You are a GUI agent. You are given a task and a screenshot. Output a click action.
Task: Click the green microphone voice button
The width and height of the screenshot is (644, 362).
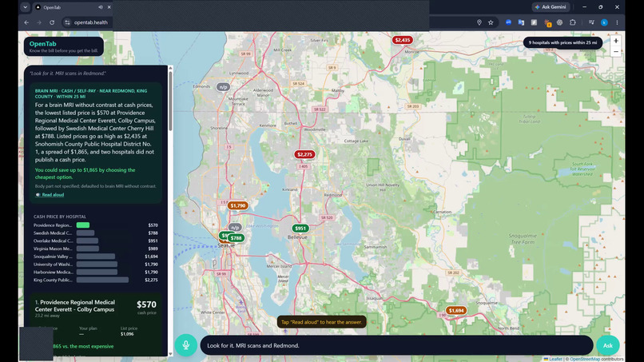[x=185, y=345]
